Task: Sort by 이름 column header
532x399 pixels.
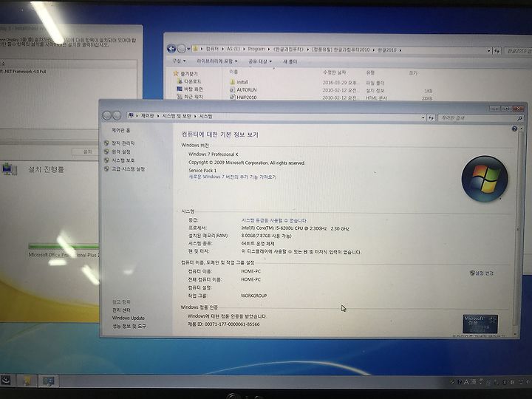Action: 233,72
